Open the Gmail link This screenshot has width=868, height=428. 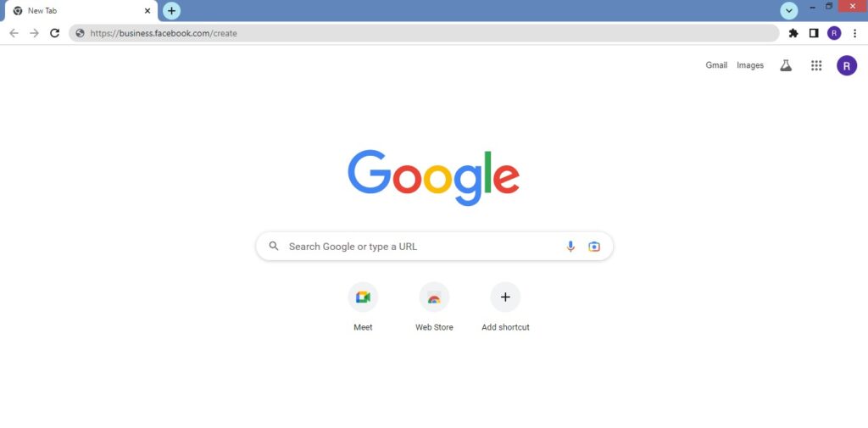[x=716, y=65]
